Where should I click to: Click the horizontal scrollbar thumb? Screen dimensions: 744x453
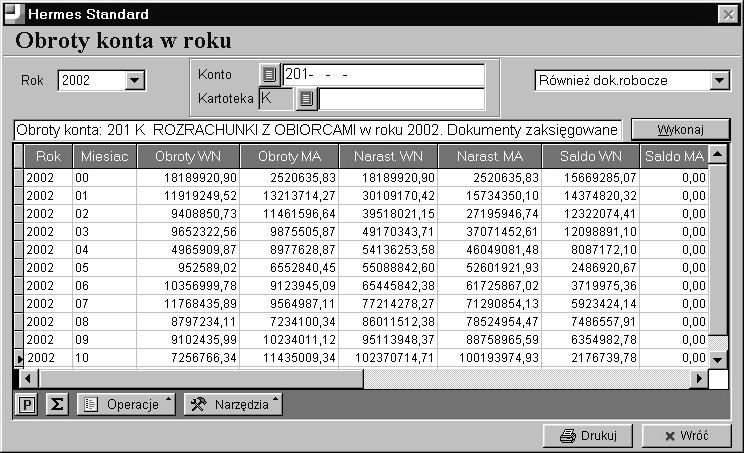point(201,379)
